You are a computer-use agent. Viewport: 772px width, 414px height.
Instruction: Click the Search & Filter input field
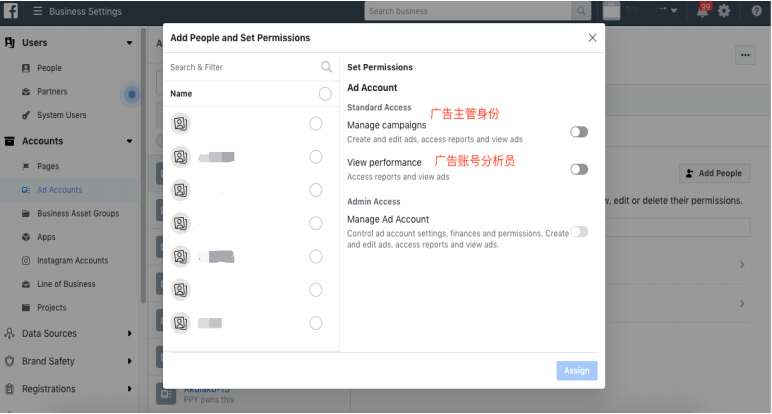[x=240, y=67]
